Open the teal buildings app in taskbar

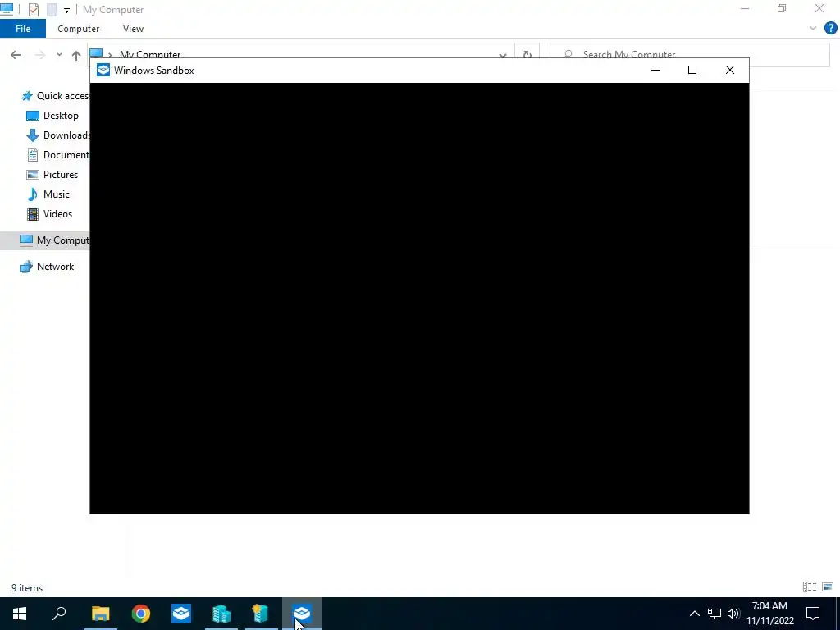[221, 614]
